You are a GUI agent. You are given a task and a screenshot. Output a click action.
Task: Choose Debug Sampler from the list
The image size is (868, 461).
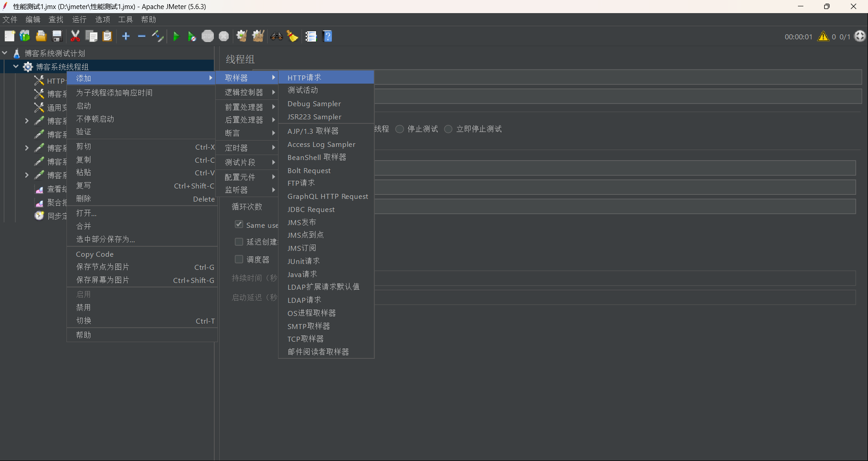326,104
